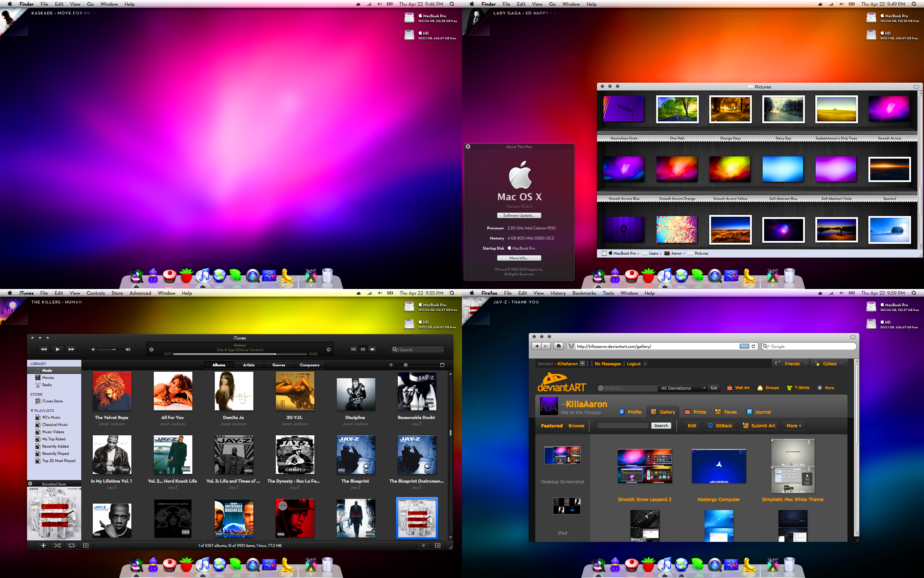
Task: Open the History menu in Firefox
Action: (558, 293)
